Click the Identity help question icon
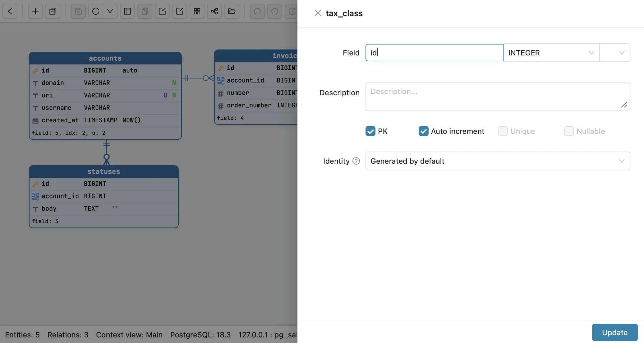Screen dimensions: 644x343 356,161
